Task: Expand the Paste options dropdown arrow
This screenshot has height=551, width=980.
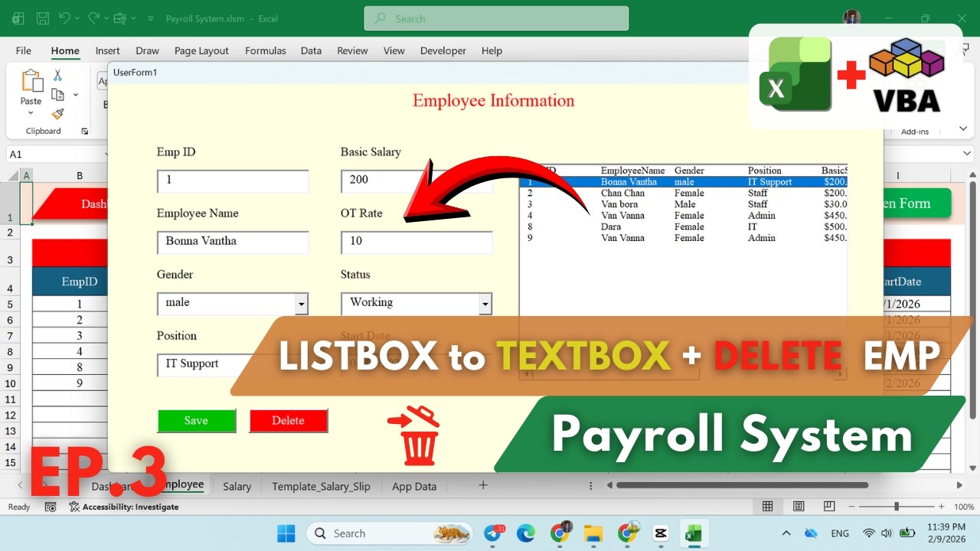Action: [x=31, y=112]
